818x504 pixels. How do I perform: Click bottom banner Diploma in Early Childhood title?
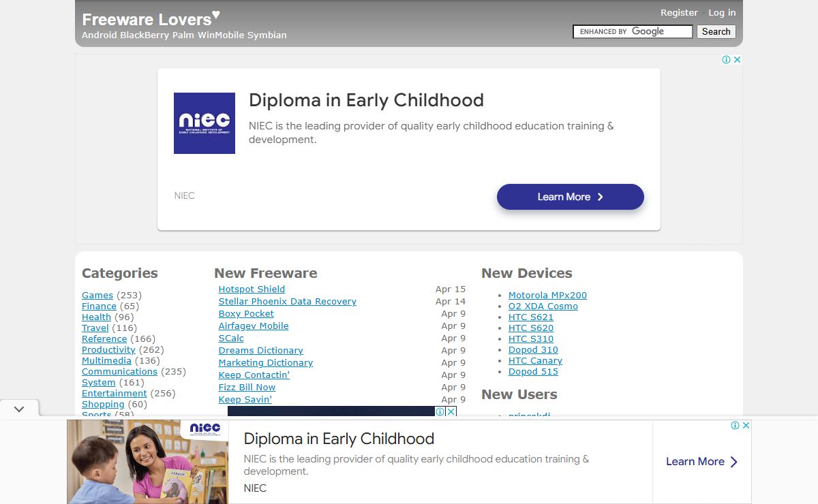(339, 439)
